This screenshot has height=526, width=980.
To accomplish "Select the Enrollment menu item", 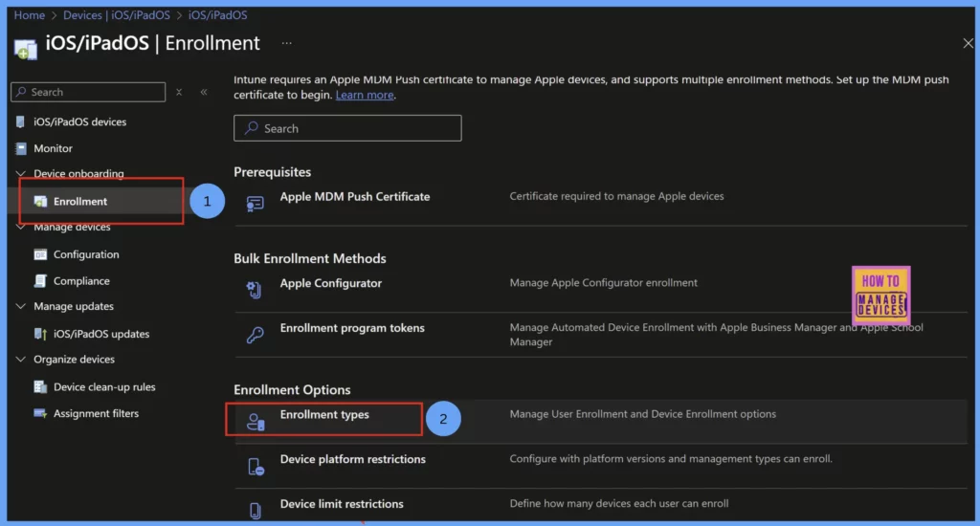I will click(80, 201).
